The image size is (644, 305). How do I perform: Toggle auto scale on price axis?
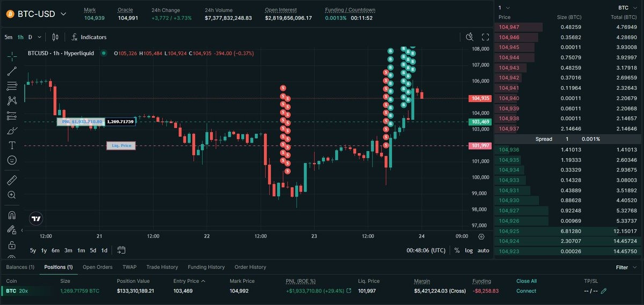click(484, 250)
